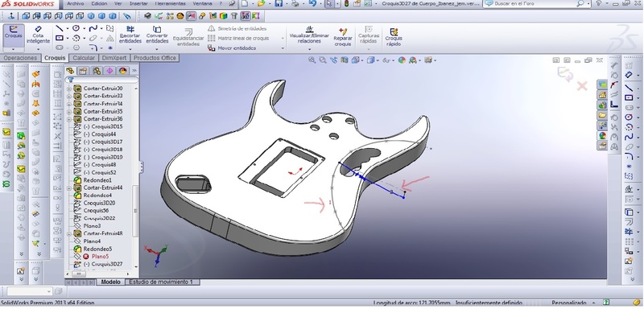Expand the Cortar-Extruir30 tree node

[69, 89]
